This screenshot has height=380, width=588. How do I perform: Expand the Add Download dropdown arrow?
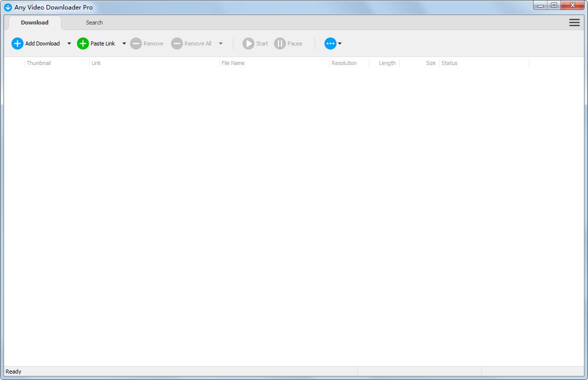[x=69, y=43]
